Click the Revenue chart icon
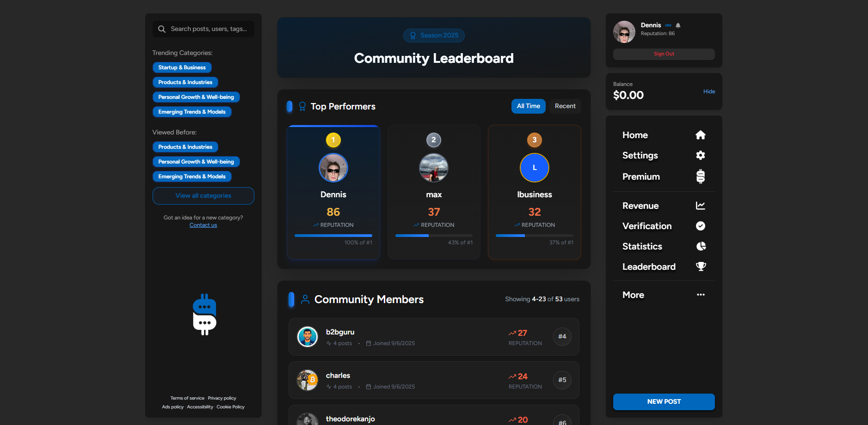868x425 pixels. click(x=701, y=206)
